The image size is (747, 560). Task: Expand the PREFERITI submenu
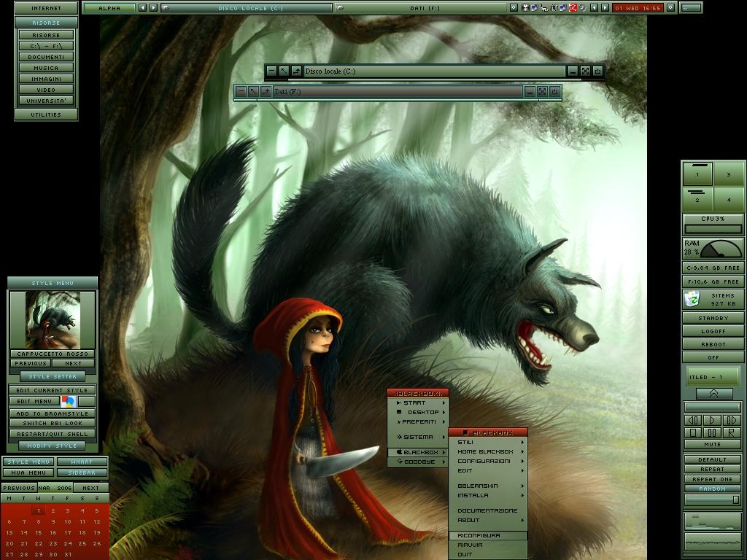click(418, 422)
